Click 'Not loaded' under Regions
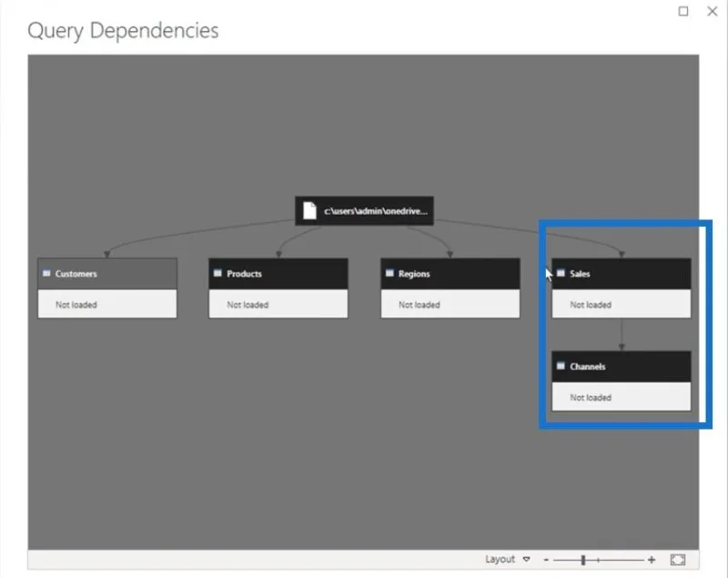The image size is (728, 578). click(420, 305)
